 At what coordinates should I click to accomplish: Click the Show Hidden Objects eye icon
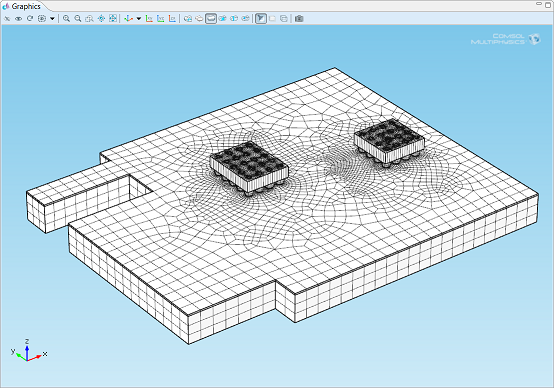18,19
